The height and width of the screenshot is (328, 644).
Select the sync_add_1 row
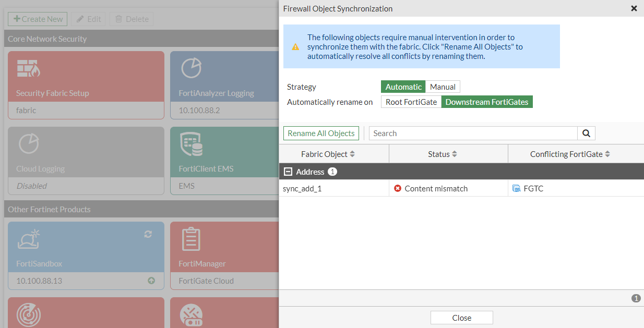tap(461, 188)
